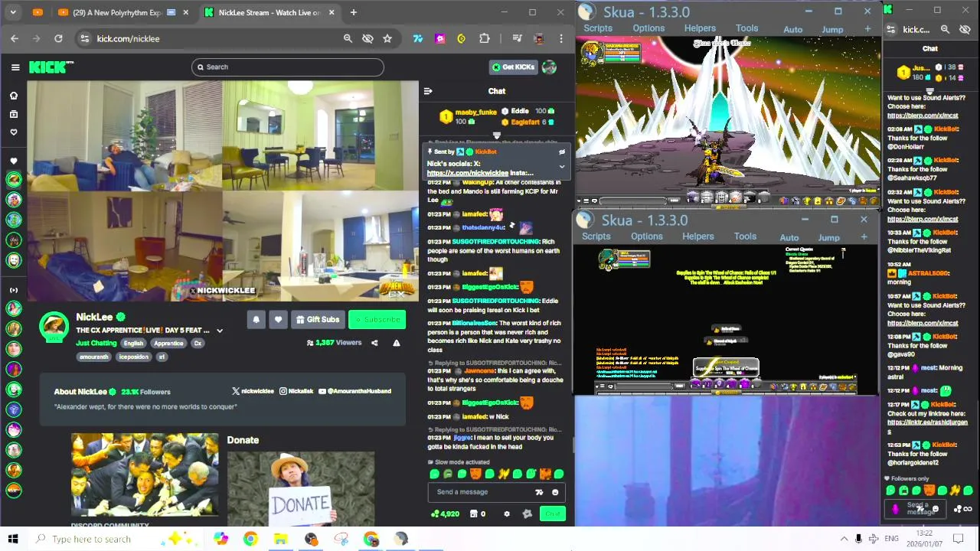Screen dimensions: 980x551
Task: Open the user avatar menu on Kick
Action: click(x=549, y=67)
